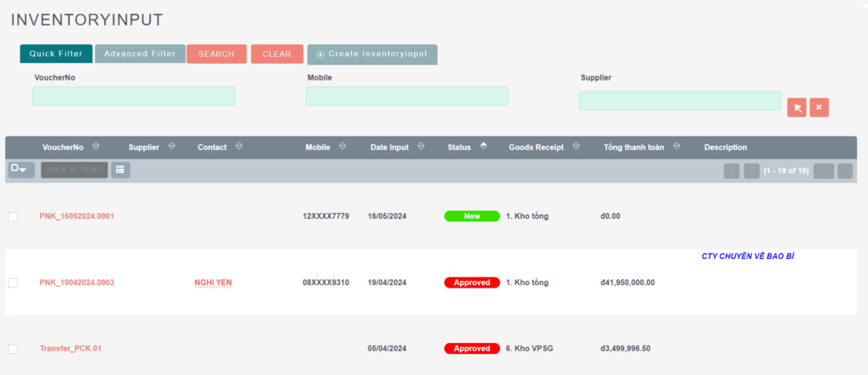This screenshot has height=375, width=868.
Task: Switch to Quick Filter tab
Action: click(x=56, y=53)
